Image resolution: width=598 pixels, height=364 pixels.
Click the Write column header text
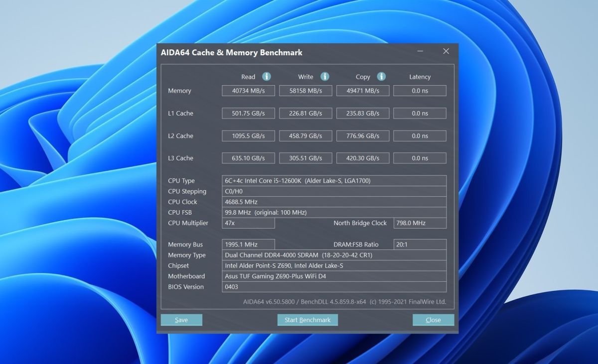305,77
